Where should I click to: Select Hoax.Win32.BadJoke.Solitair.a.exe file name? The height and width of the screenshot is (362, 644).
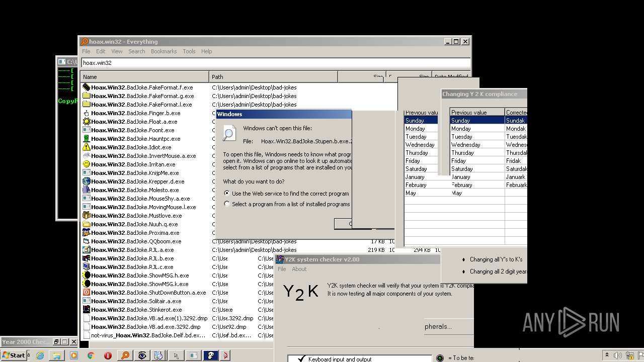click(x=136, y=301)
